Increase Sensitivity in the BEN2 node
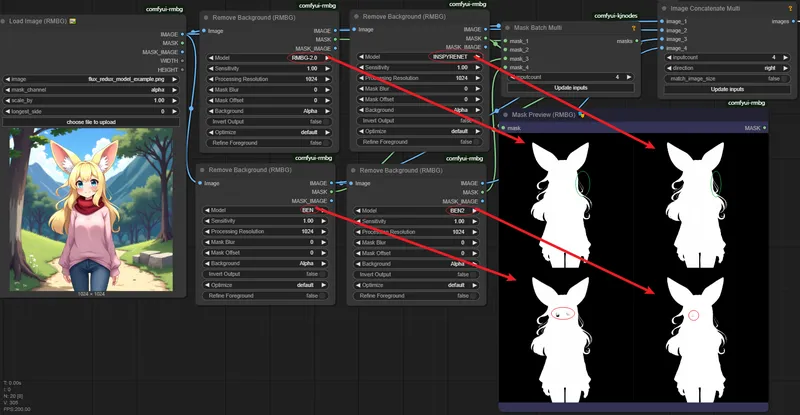Viewport: 800px width, 415px height. point(478,221)
